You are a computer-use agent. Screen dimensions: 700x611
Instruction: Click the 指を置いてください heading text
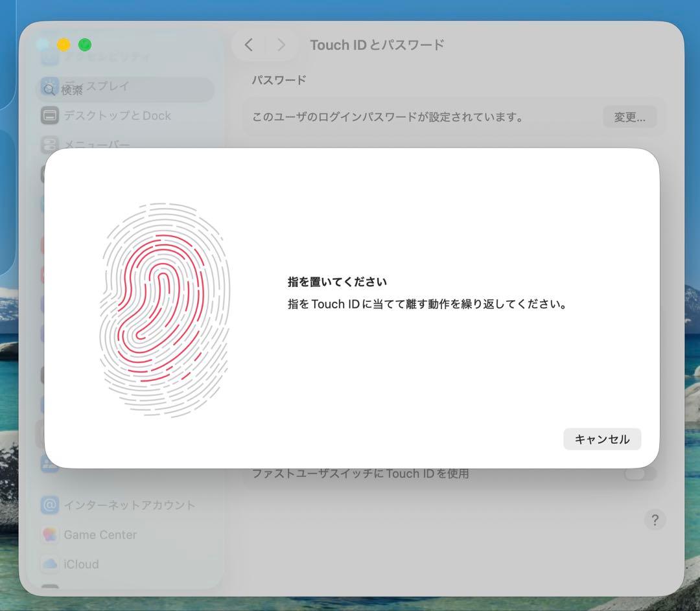pyautogui.click(x=337, y=282)
